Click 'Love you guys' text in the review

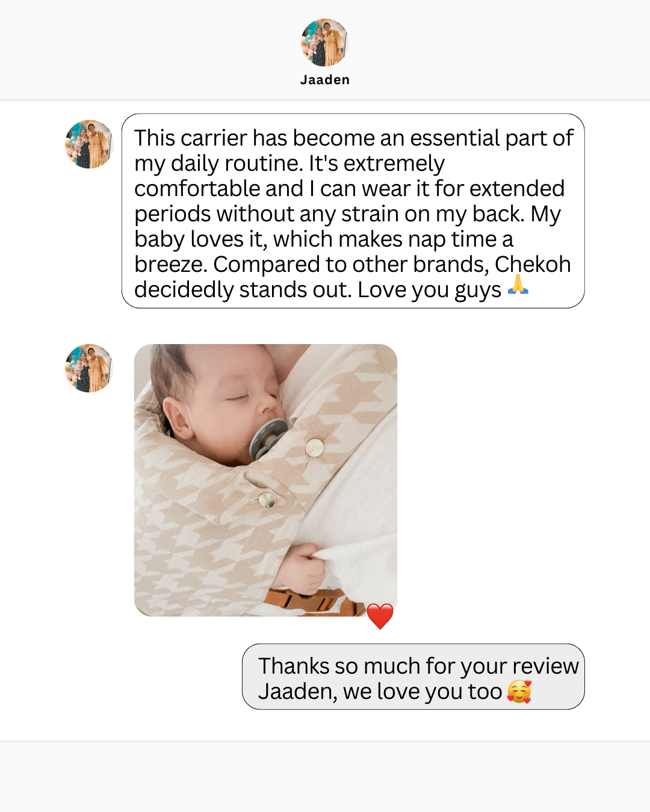point(429,290)
